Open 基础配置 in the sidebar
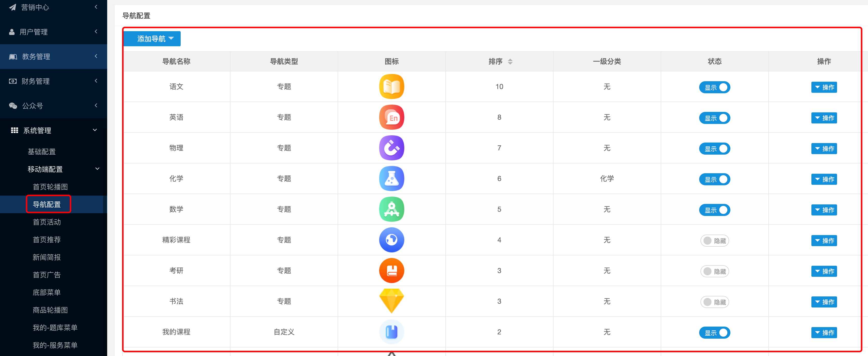 [42, 152]
